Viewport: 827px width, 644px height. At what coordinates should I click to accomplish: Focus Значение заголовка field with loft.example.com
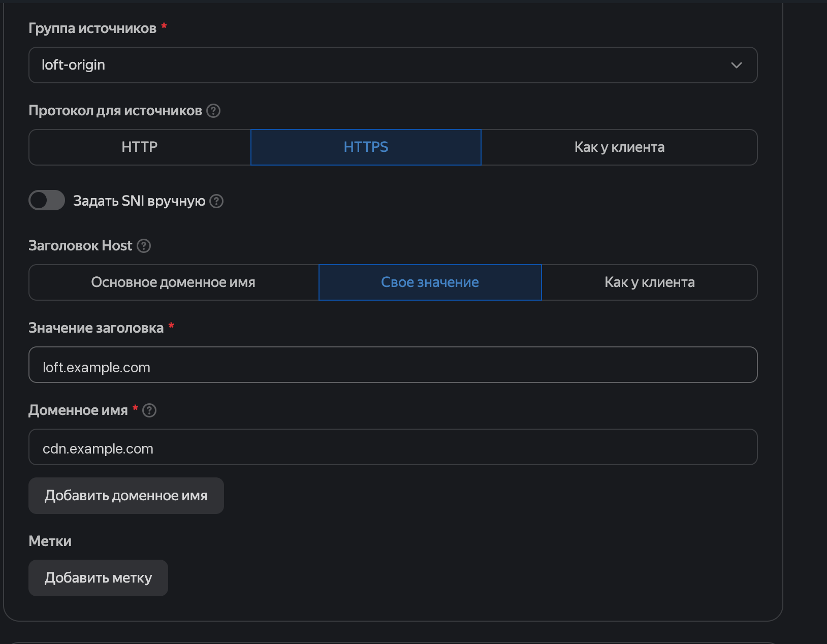393,365
